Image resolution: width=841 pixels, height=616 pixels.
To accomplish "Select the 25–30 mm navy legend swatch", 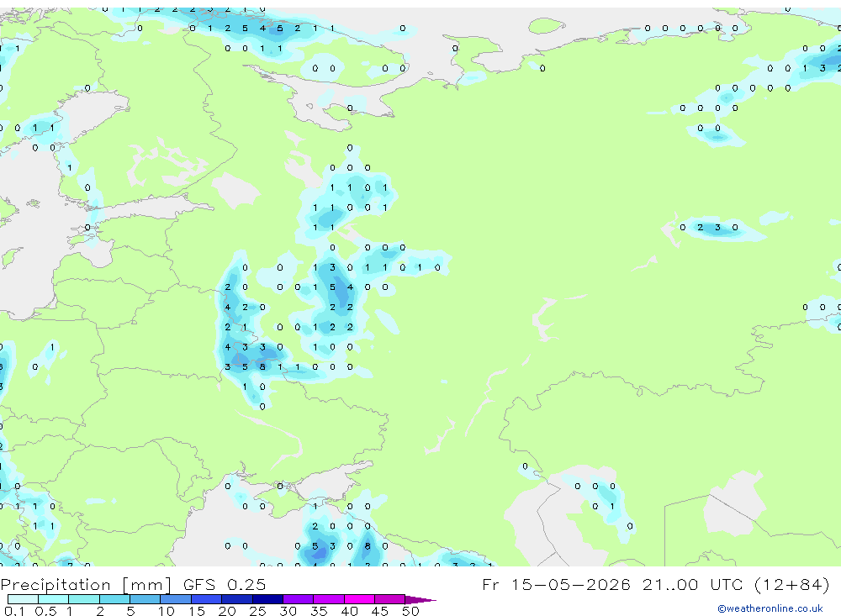I will point(267,599).
